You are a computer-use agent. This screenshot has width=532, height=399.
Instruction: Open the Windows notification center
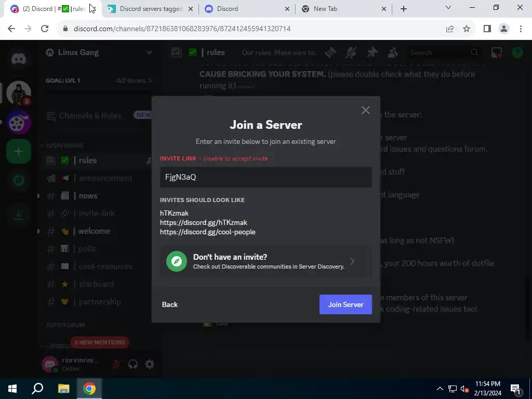515,389
